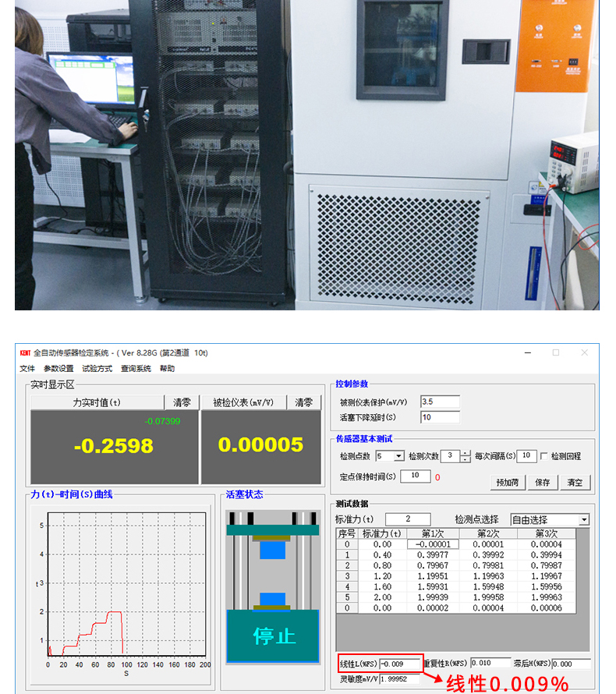Click the 清空 clear button
The width and height of the screenshot is (616, 694).
tap(575, 483)
